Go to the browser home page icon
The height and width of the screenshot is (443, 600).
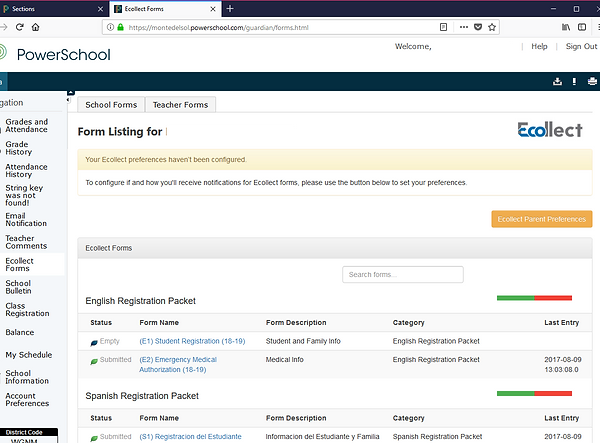[36, 27]
